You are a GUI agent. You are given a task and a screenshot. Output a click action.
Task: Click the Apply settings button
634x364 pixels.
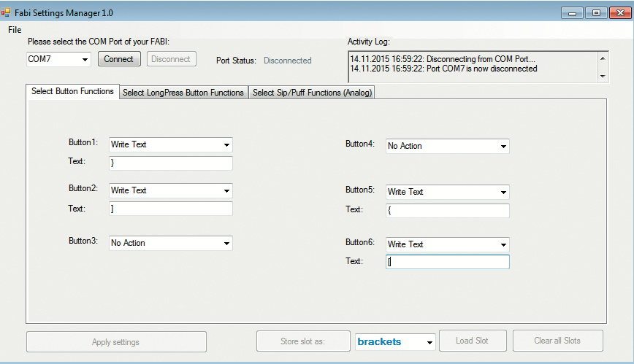point(116,342)
